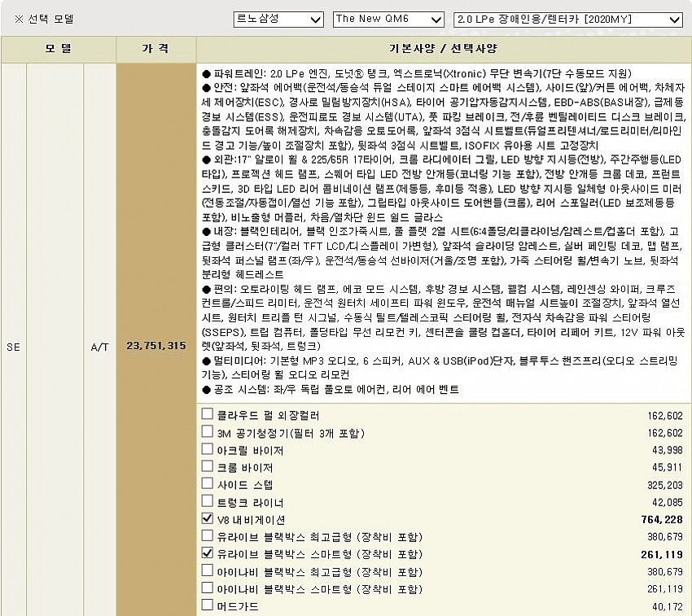Viewport: 692px width, 616px height.
Task: Select the 아크릴 바이저 checkbox
Action: (x=208, y=449)
